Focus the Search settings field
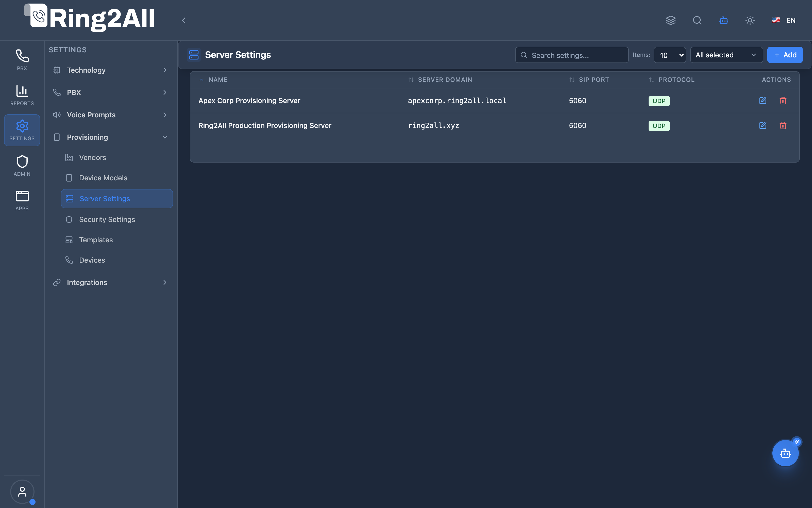Viewport: 812px width, 508px height. [572, 55]
